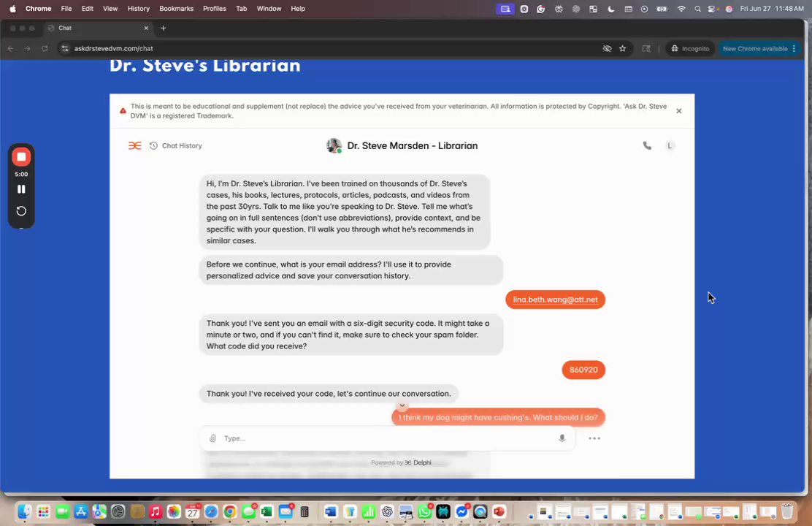This screenshot has width=812, height=526.
Task: Activate the microphone for voice input
Action: click(562, 438)
